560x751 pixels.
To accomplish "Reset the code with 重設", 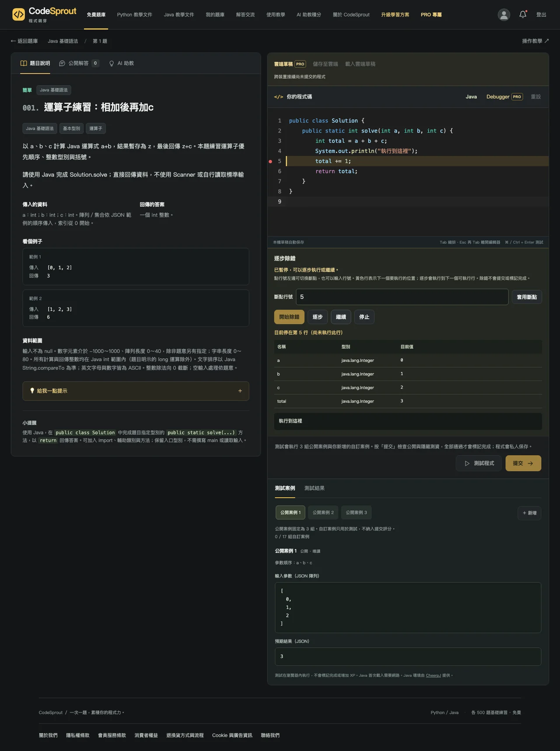I will pyautogui.click(x=536, y=97).
